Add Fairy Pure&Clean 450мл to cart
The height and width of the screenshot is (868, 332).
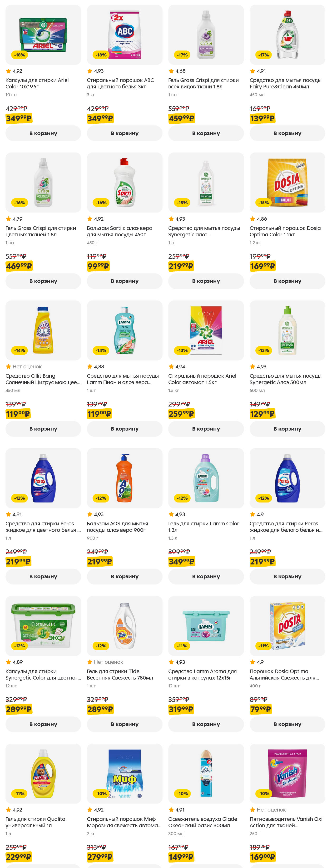coord(287,133)
